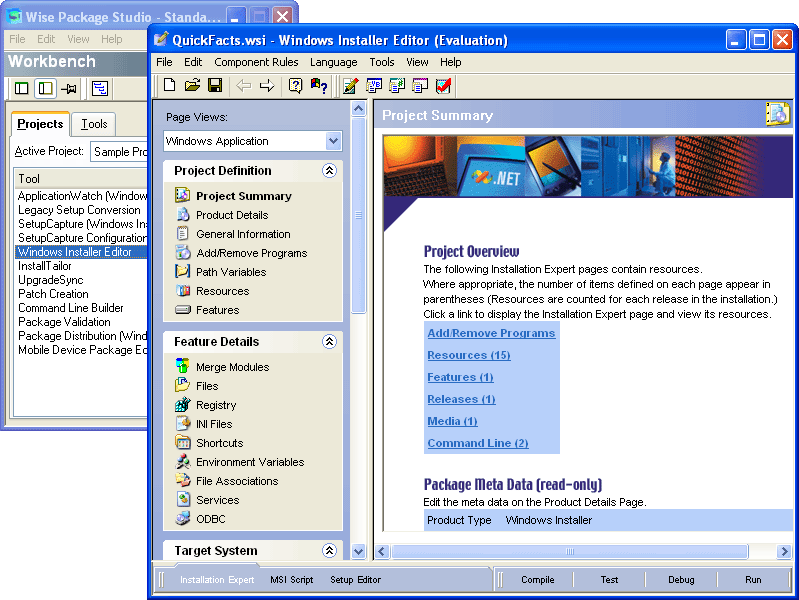This screenshot has height=600, width=799.
Task: Select InstallTailor in Workbench tool list
Action: pyautogui.click(x=45, y=266)
